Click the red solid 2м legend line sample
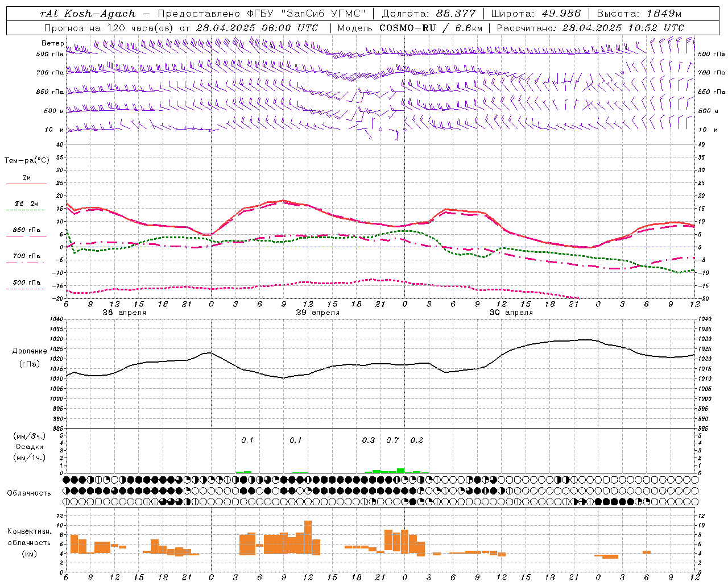This screenshot has width=728, height=582. coord(27,184)
